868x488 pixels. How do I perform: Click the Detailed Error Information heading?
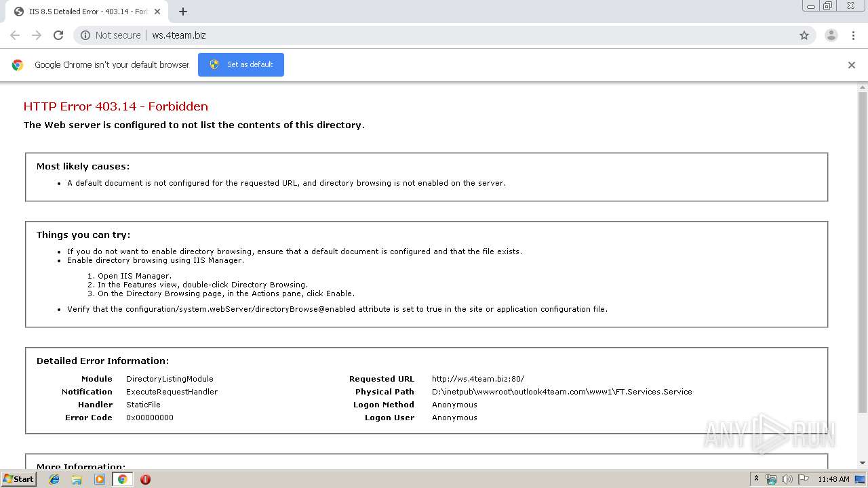click(102, 361)
